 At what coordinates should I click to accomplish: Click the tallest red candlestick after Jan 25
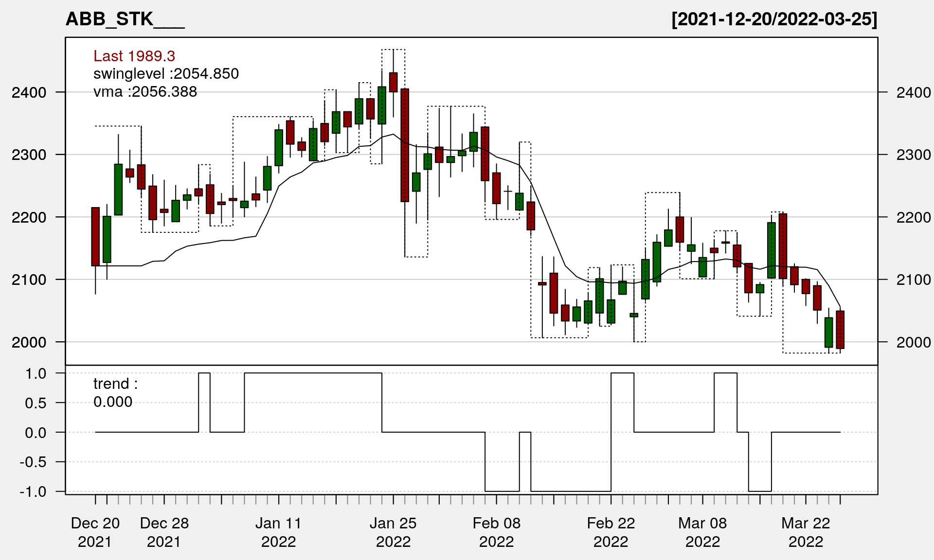pyautogui.click(x=405, y=145)
